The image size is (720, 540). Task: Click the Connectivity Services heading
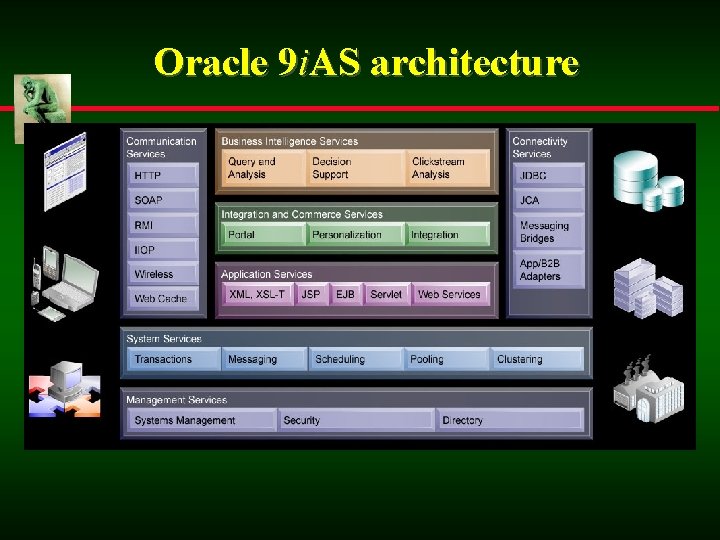coord(540,147)
